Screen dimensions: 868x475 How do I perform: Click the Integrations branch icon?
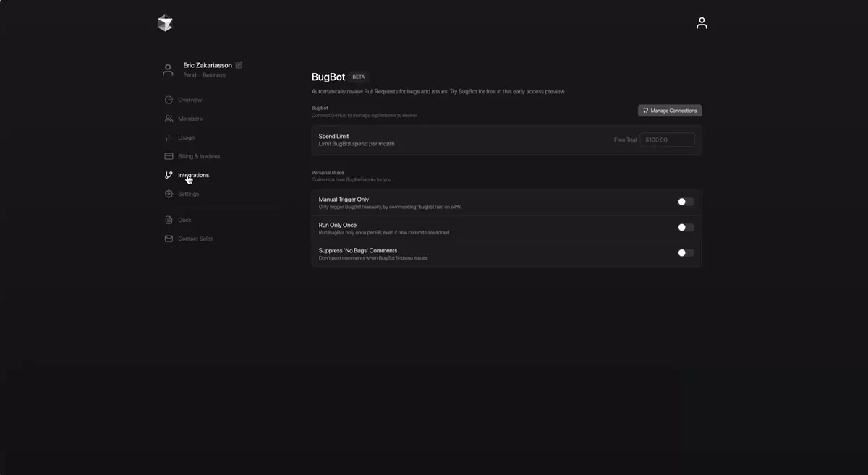[x=169, y=175]
